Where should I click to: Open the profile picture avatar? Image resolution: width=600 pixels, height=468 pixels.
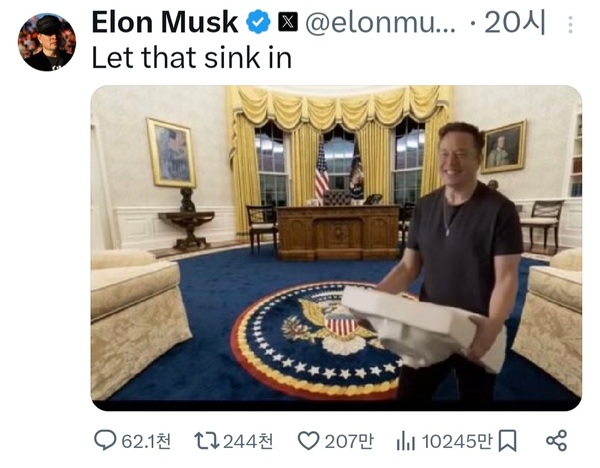[x=47, y=42]
